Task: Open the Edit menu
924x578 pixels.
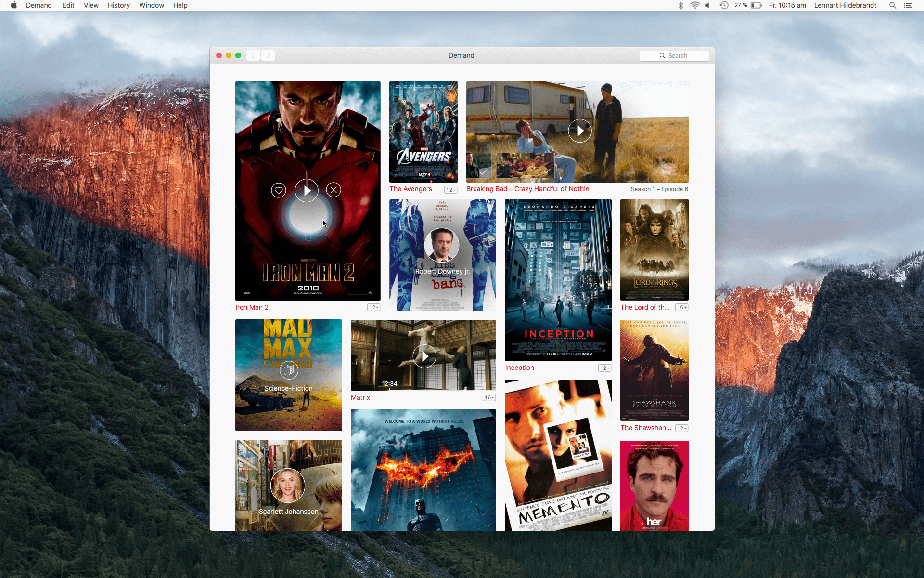Action: click(68, 5)
